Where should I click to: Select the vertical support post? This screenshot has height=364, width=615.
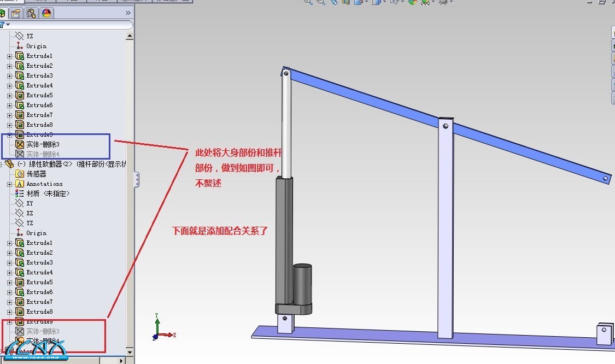click(445, 227)
